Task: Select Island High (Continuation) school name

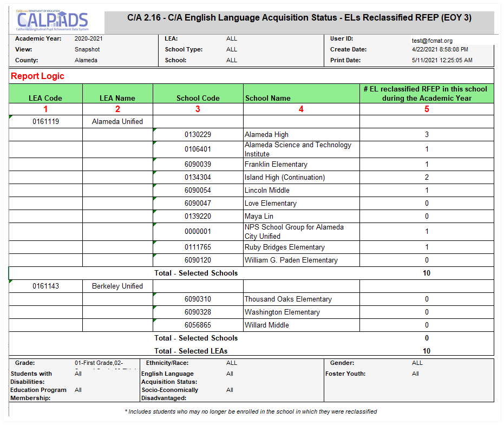Action: pyautogui.click(x=284, y=178)
